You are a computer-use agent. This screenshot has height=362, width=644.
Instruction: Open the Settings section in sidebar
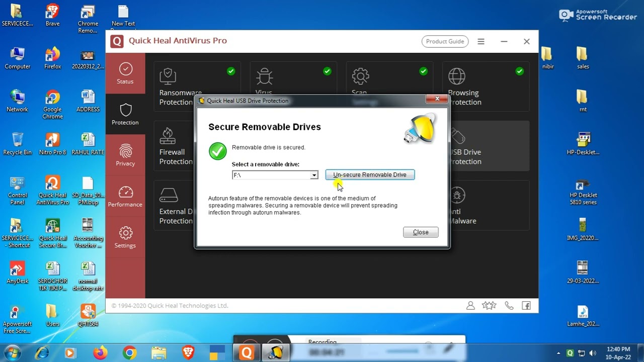point(125,238)
